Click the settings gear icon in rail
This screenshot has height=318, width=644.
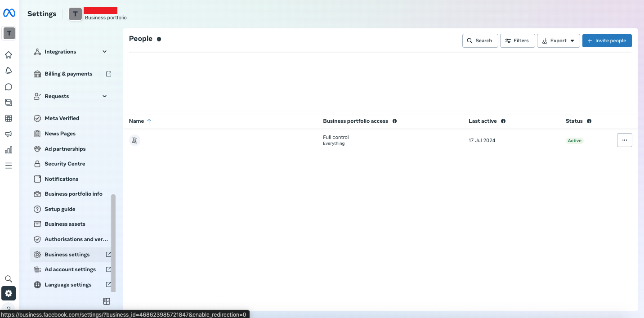9,294
